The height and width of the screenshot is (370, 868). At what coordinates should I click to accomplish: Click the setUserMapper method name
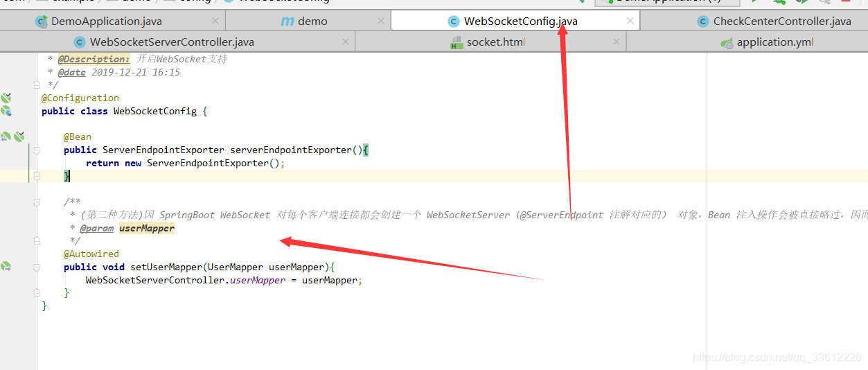click(x=166, y=267)
